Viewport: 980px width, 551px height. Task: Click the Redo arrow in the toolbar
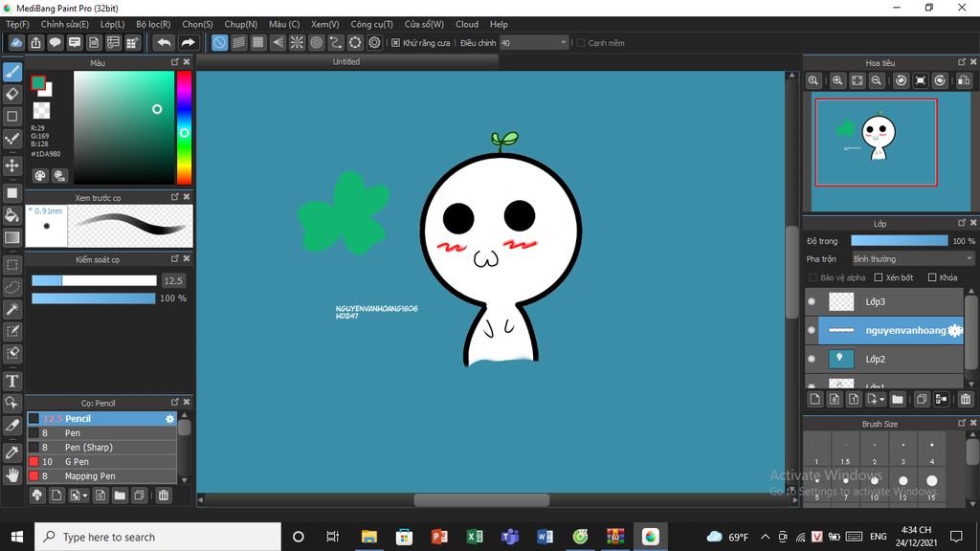pos(188,42)
